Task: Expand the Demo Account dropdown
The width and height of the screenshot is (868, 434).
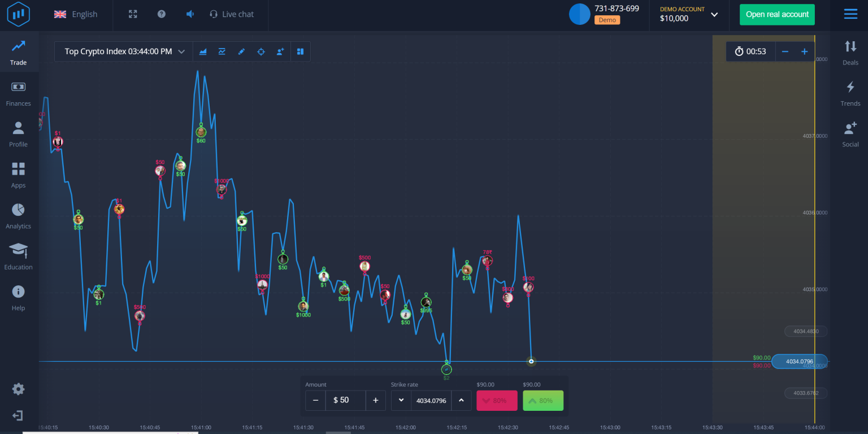Action: click(x=714, y=15)
